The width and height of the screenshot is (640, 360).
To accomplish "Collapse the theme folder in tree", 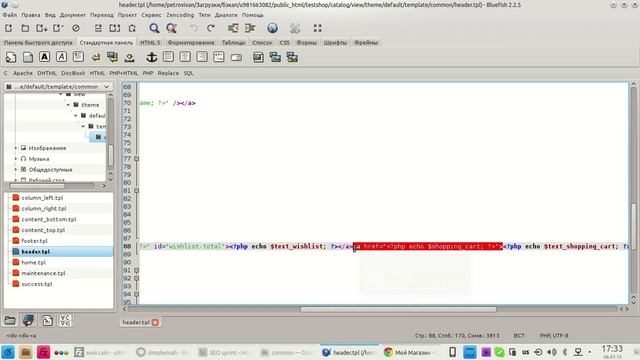I will pyautogui.click(x=68, y=105).
